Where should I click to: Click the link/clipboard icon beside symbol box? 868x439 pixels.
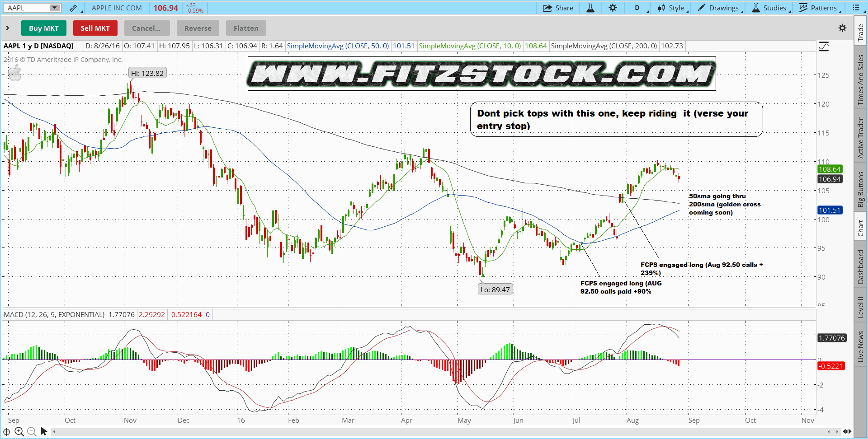tap(73, 8)
